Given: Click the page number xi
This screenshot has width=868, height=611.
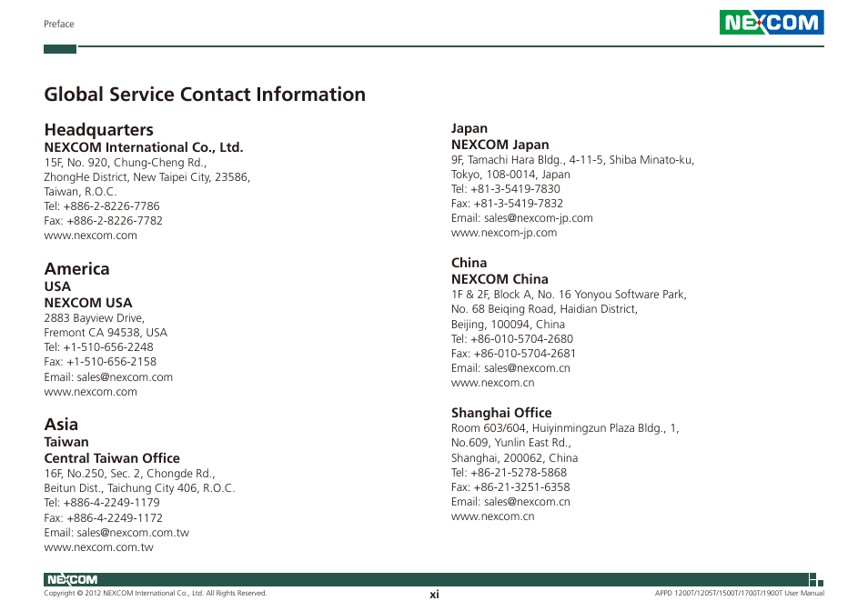Looking at the screenshot, I should click(x=434, y=595).
